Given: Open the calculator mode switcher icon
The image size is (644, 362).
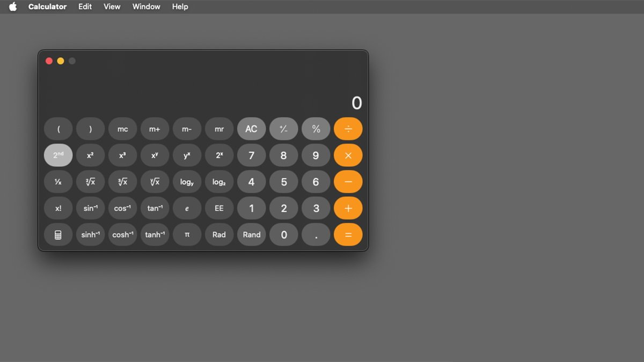Looking at the screenshot, I should 58,235.
